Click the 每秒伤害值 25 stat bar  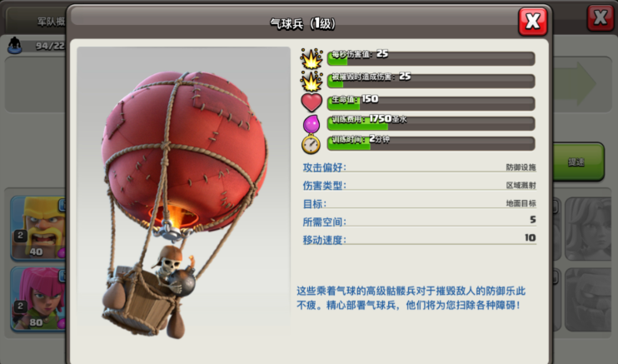click(x=431, y=59)
